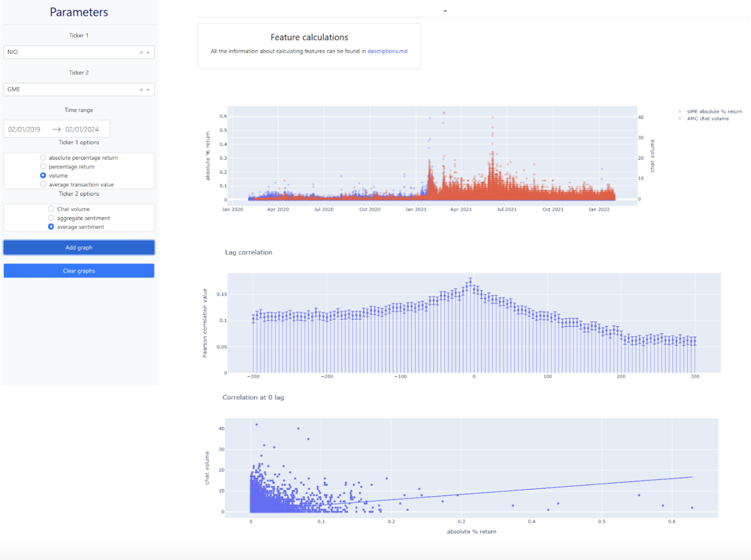Clear the NIO selection in Ticker 1
This screenshot has height=560, width=751.
141,52
